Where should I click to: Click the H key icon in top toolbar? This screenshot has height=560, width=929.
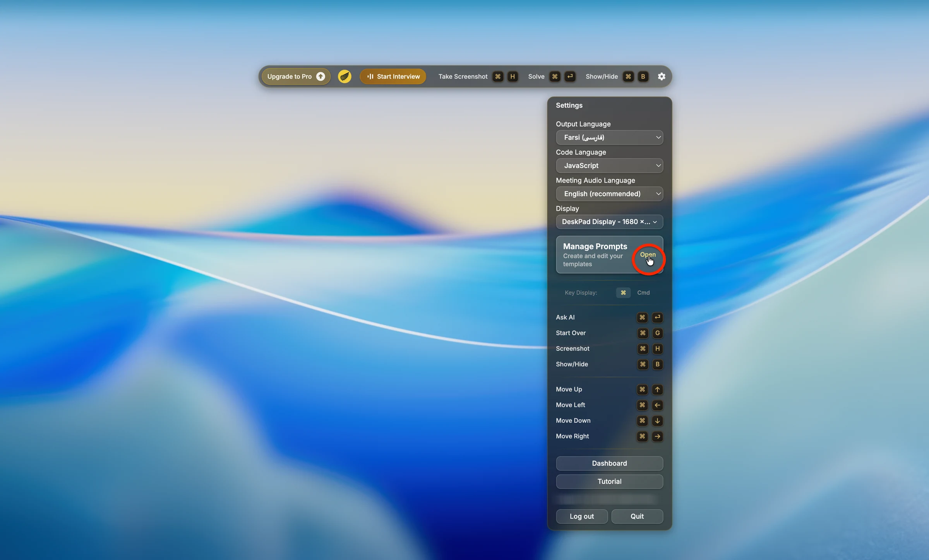click(512, 77)
